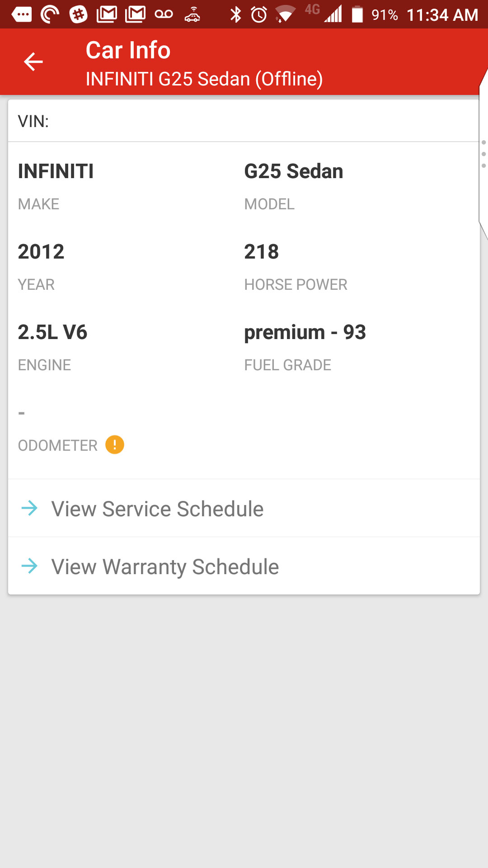Tap the 2.5L V6 engine value
Viewport: 488px width, 868px height.
[53, 332]
